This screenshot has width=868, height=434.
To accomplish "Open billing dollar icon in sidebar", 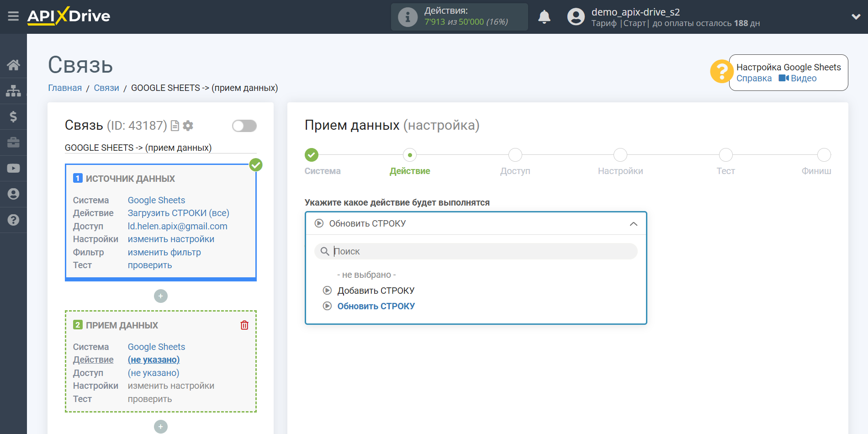I will (x=13, y=116).
